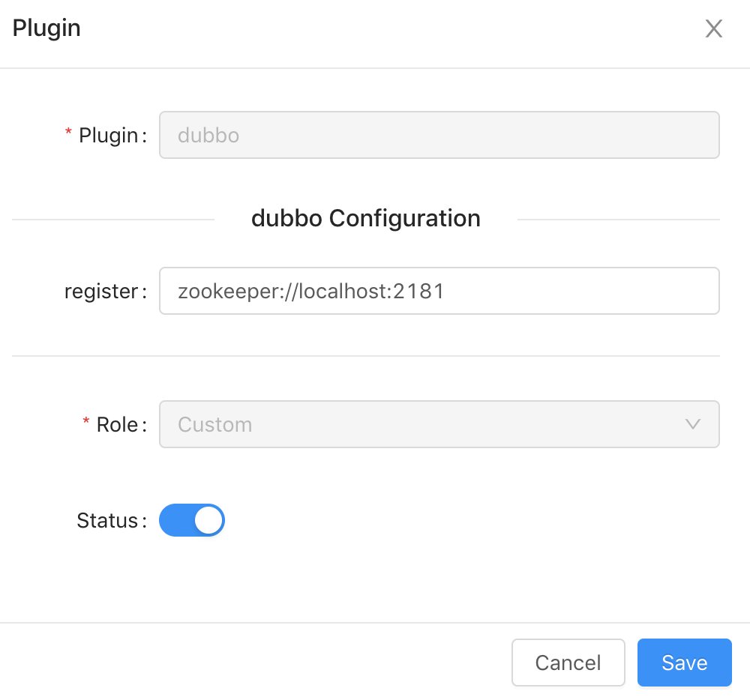Screen dimensions: 750x700
Task: Expand the Role dropdown arrow
Action: point(693,424)
